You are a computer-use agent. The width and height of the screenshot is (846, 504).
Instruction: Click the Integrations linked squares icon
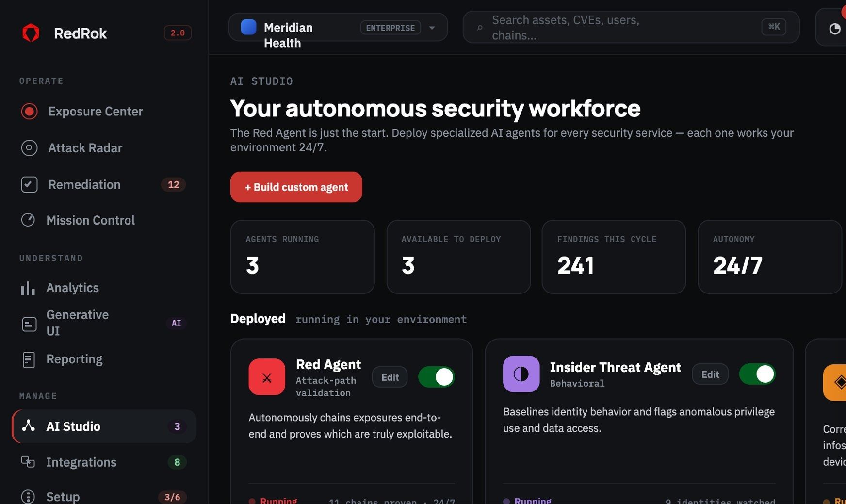coord(28,462)
